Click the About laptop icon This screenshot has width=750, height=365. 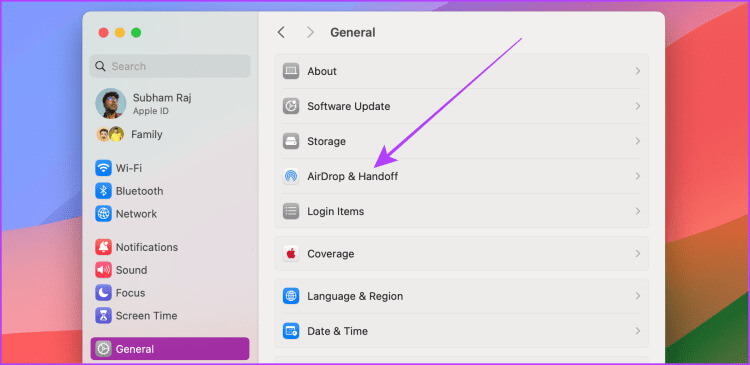291,71
